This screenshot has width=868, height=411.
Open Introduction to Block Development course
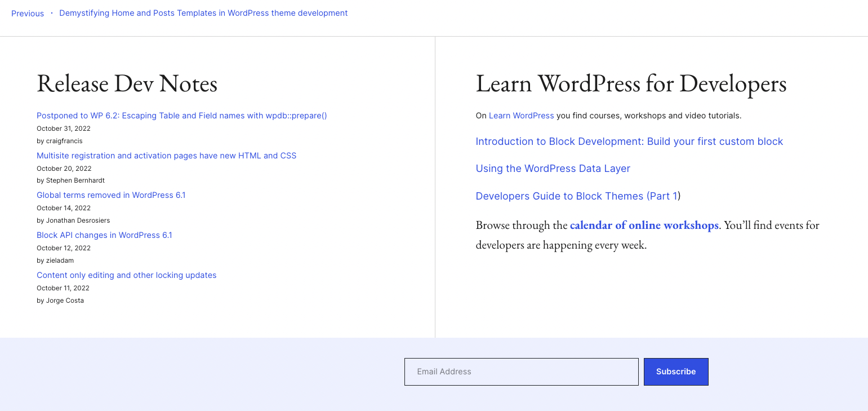coord(629,142)
